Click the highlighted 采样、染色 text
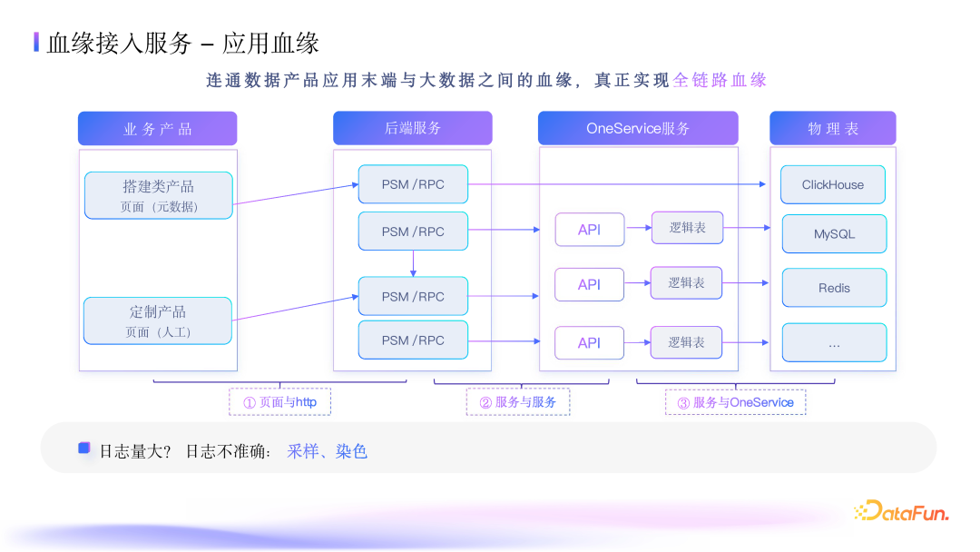The width and height of the screenshot is (980, 552). pyautogui.click(x=327, y=451)
